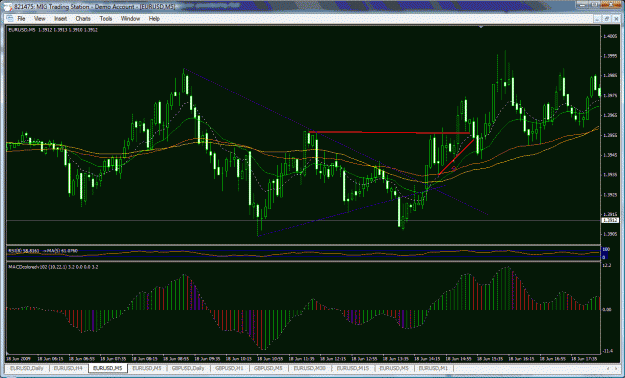This screenshot has height=378, width=625.
Task: Switch to the EURUSD,M15 chart tab
Action: click(353, 368)
